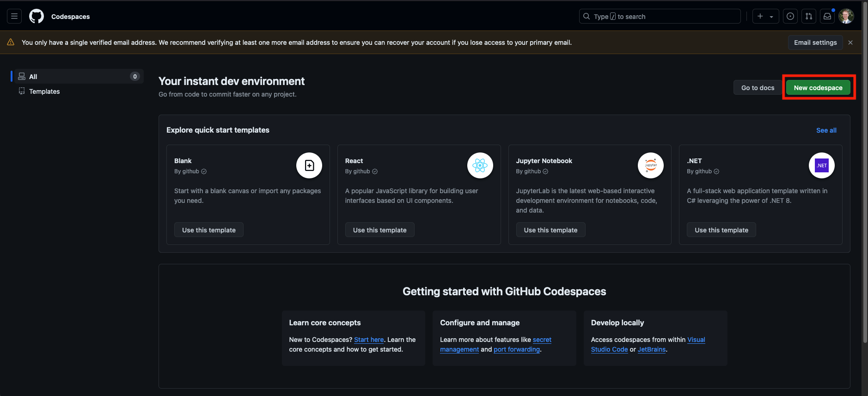
Task: Select the Templates sidebar item
Action: click(79, 91)
